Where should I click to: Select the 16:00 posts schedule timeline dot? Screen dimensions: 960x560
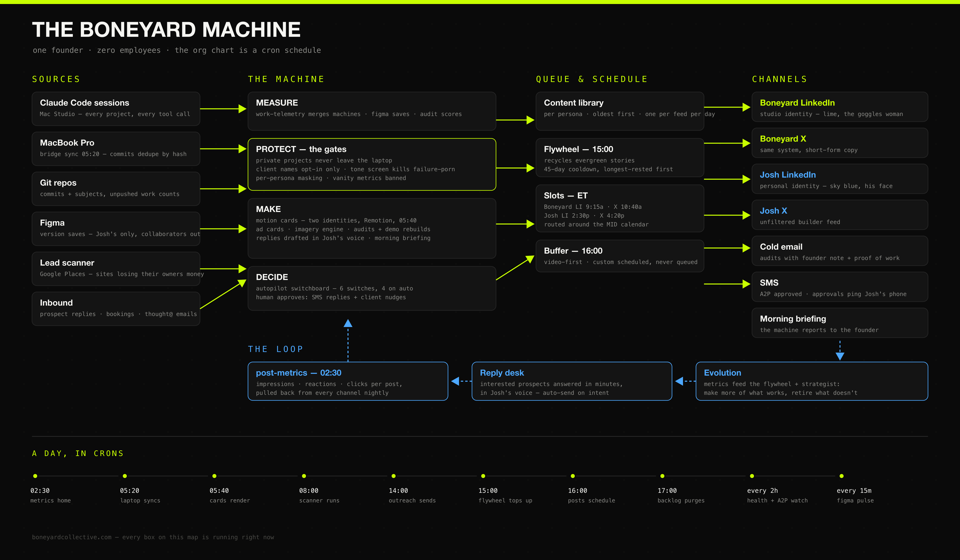[x=573, y=476]
